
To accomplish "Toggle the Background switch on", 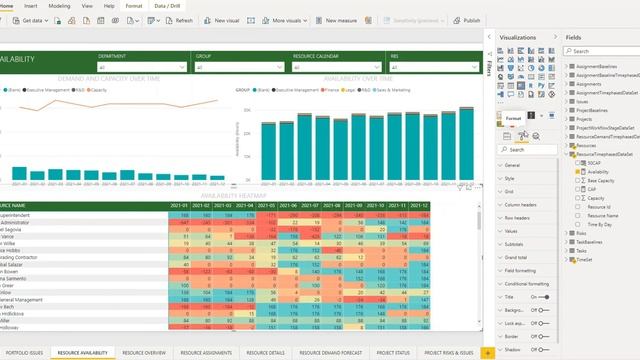I will pos(544,310).
